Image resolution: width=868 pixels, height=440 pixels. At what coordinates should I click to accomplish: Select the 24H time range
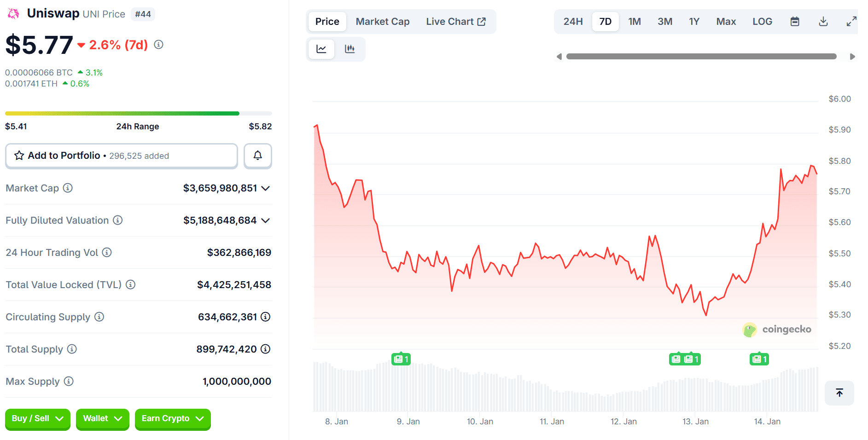(x=573, y=22)
